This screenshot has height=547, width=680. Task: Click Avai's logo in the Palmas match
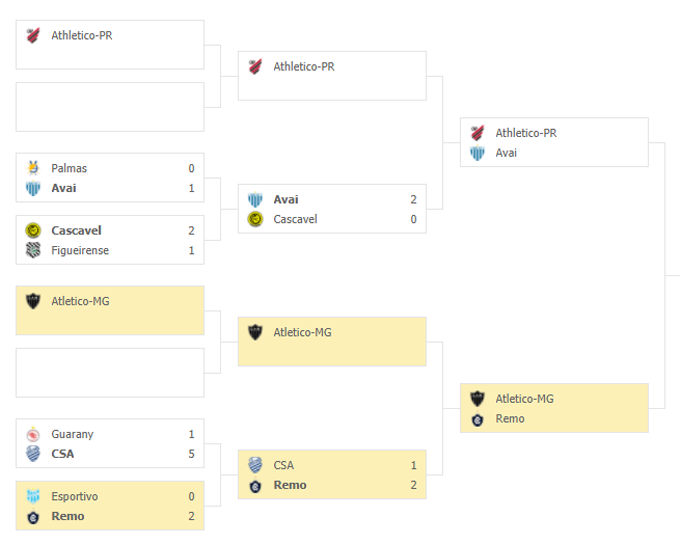(33, 188)
